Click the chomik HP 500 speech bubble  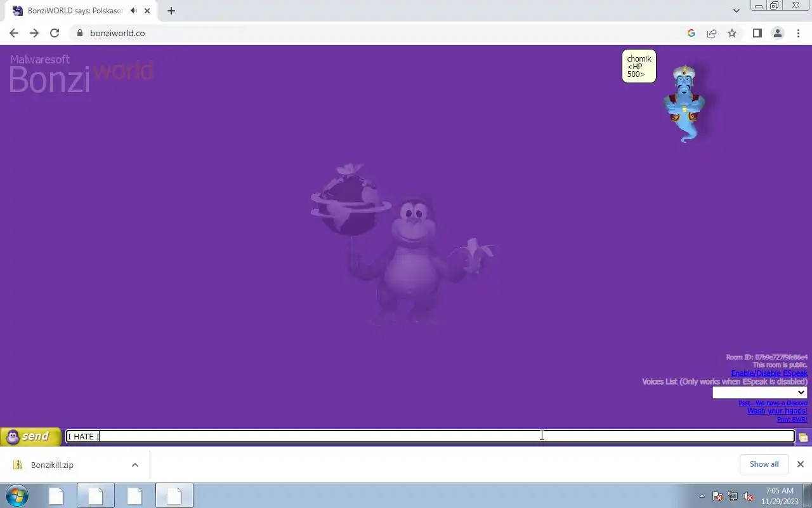click(639, 66)
